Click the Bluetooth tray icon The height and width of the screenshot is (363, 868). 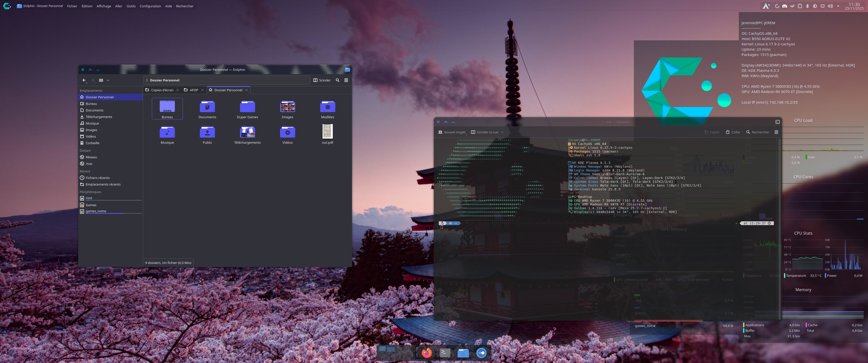(807, 6)
